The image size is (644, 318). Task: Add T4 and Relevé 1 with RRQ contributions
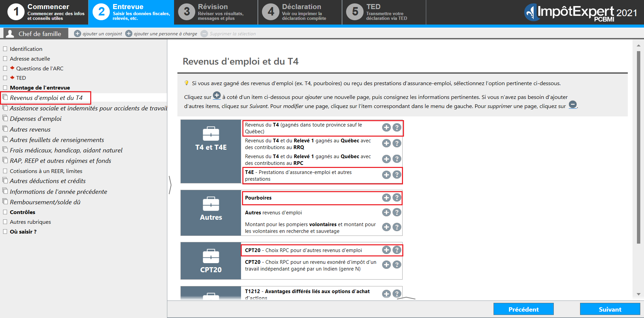coord(386,143)
